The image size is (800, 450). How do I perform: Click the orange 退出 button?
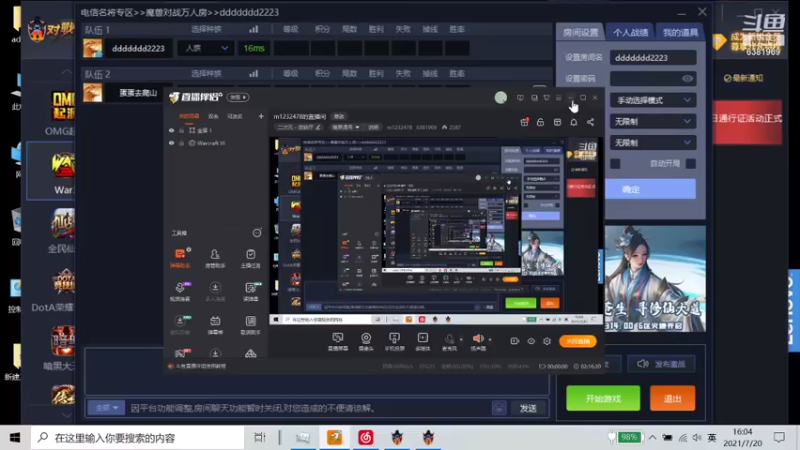pyautogui.click(x=672, y=398)
